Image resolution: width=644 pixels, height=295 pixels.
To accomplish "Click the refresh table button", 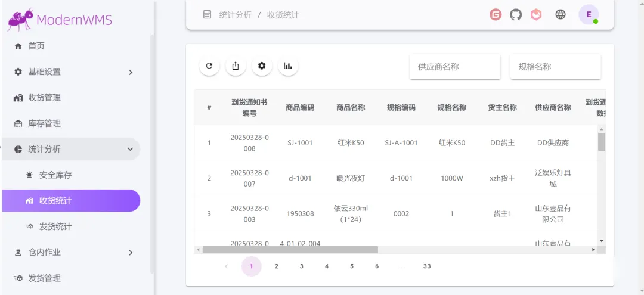I will click(x=209, y=66).
